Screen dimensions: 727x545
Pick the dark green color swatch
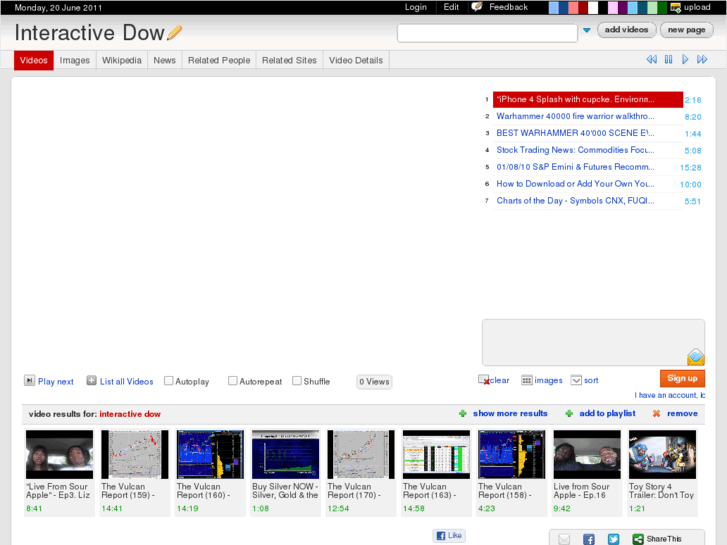(662, 7)
